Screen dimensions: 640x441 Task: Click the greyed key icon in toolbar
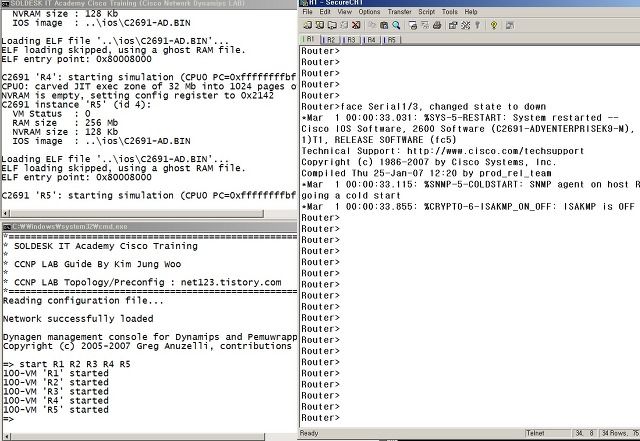(477, 25)
